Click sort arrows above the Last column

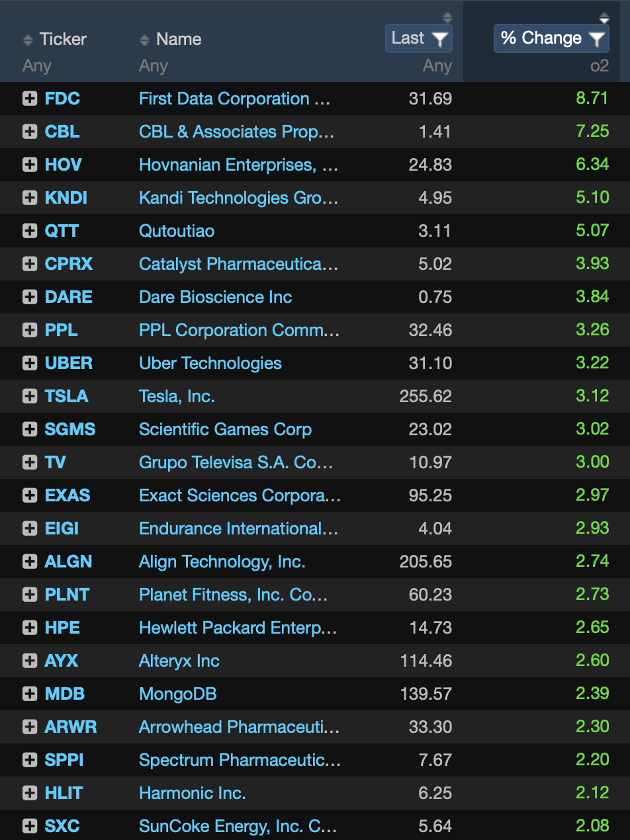tap(447, 18)
